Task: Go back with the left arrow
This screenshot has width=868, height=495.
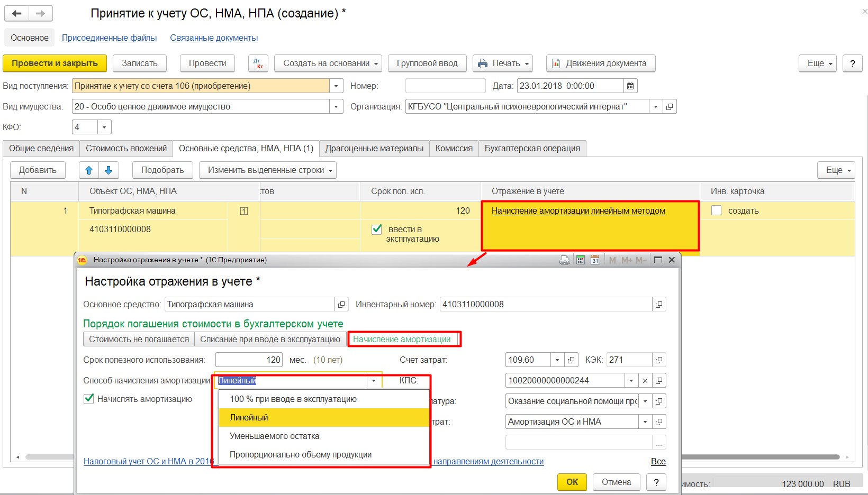Action: click(x=16, y=14)
